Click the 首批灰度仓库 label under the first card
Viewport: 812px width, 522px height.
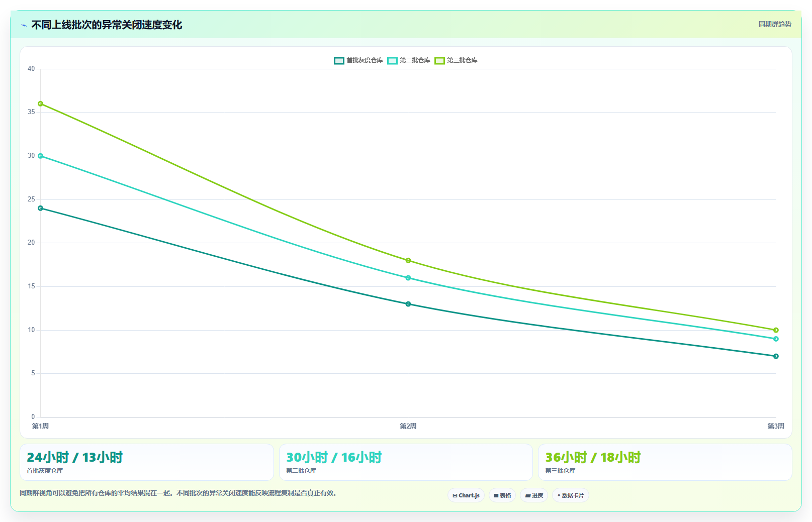click(x=45, y=471)
